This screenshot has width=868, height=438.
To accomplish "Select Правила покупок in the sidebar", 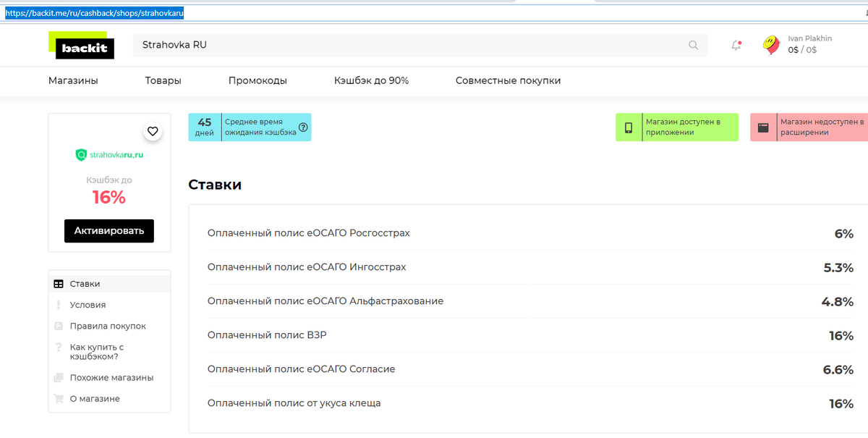I will (109, 327).
